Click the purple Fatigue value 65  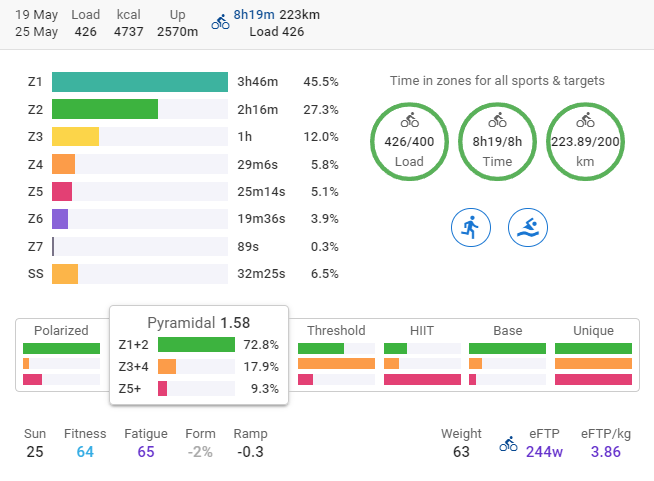tap(146, 452)
